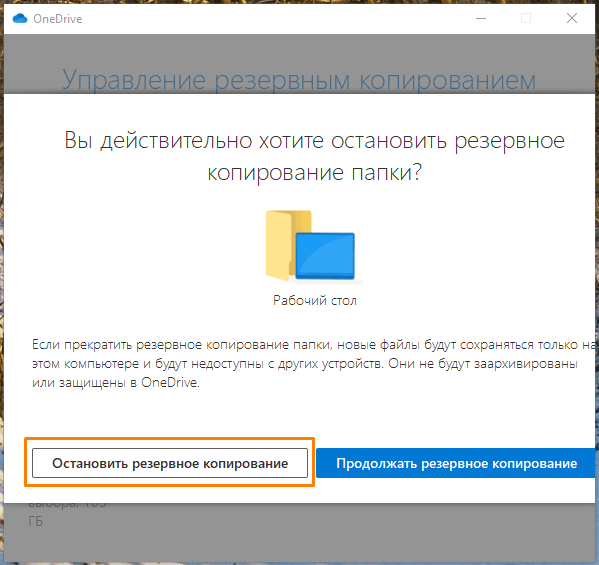Close the OneDrive window
The image size is (599, 565).
[571, 18]
